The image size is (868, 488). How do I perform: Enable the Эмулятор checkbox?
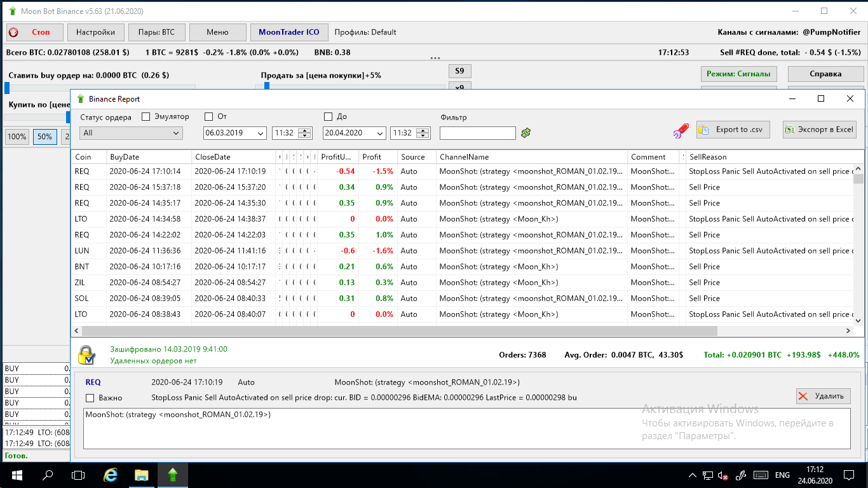tap(146, 116)
